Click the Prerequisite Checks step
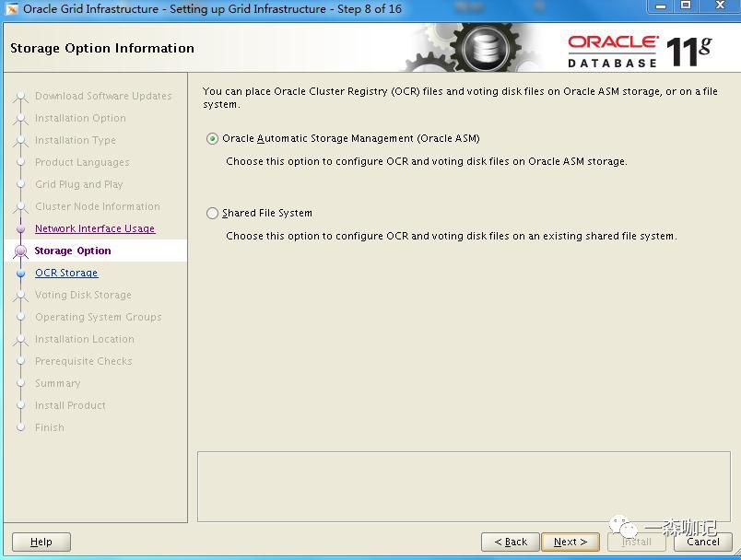 click(x=84, y=361)
